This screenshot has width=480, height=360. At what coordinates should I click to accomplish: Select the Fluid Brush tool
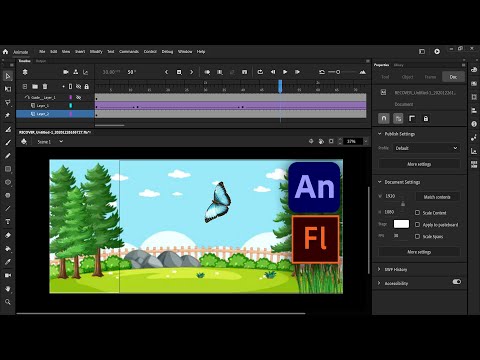8,129
